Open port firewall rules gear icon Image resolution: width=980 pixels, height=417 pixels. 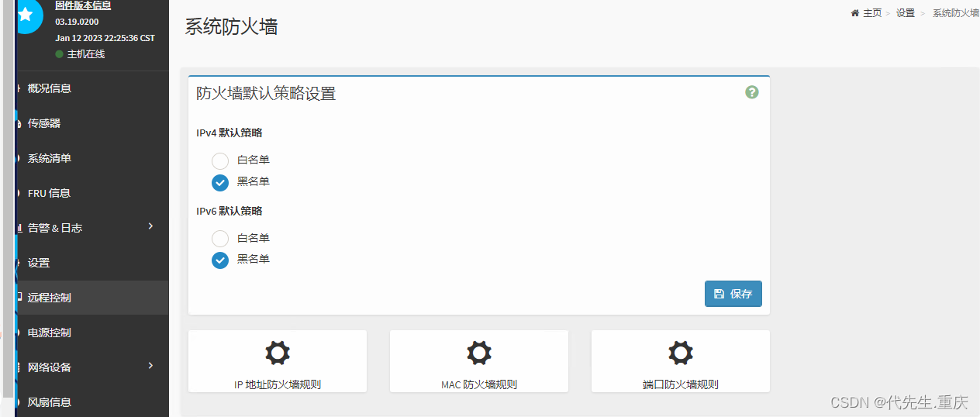pos(681,353)
